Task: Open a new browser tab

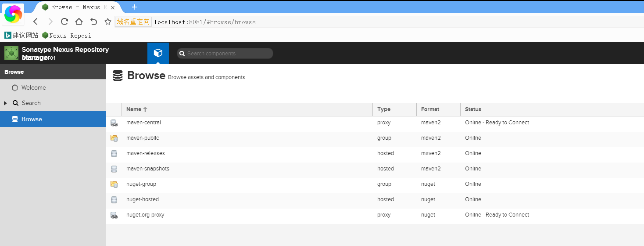Action: tap(135, 7)
